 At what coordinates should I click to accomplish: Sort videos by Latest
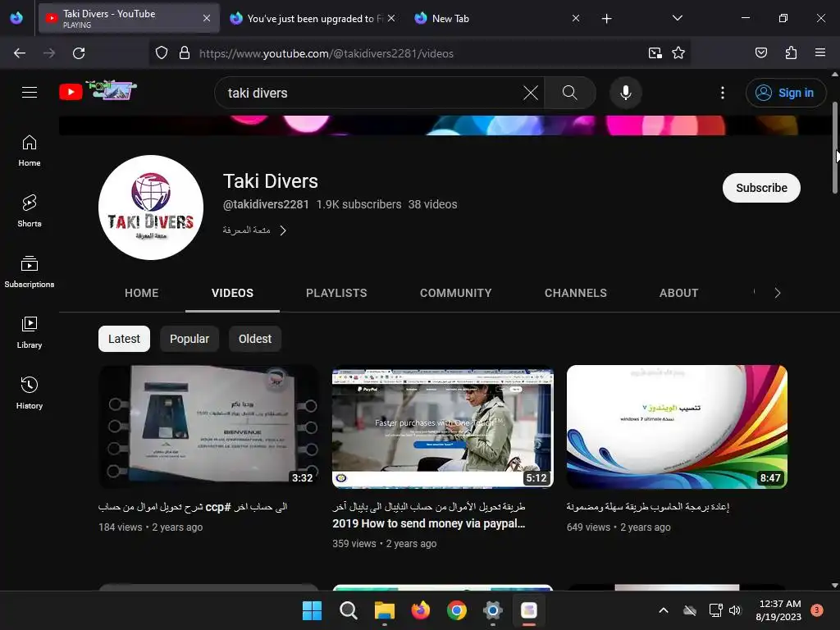point(124,339)
